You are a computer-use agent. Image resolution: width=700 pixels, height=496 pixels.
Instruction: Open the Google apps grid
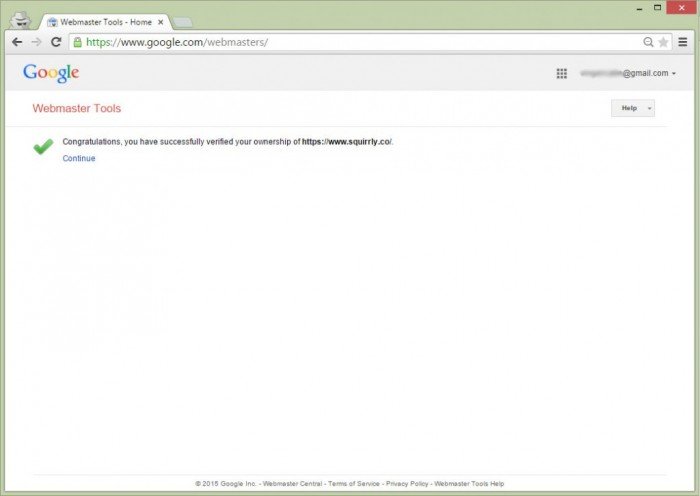pos(562,73)
